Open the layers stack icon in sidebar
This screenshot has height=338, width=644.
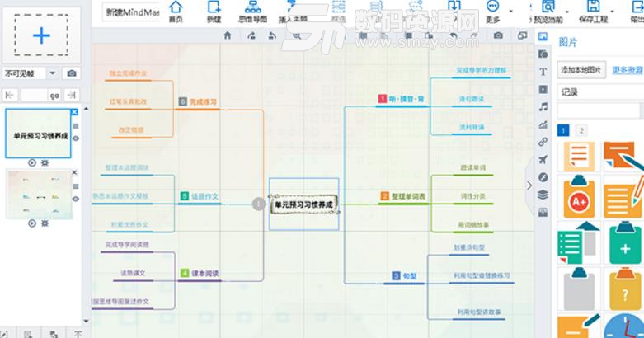coord(543,195)
